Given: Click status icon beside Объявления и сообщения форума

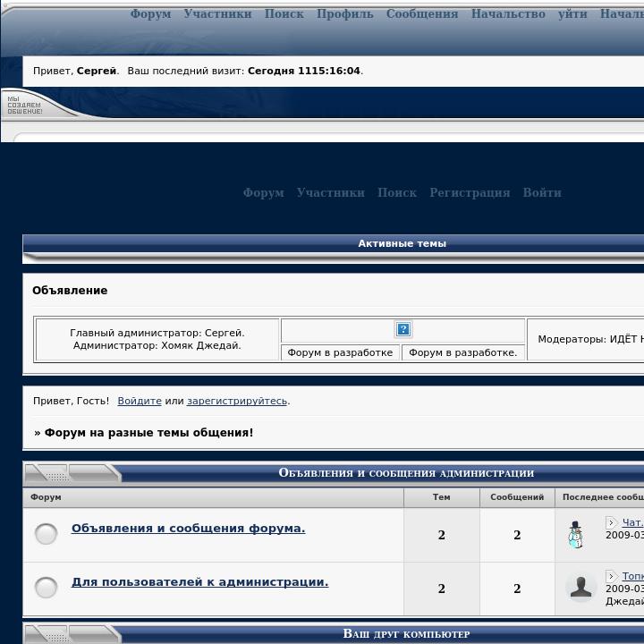Looking at the screenshot, I should pyautogui.click(x=46, y=534).
